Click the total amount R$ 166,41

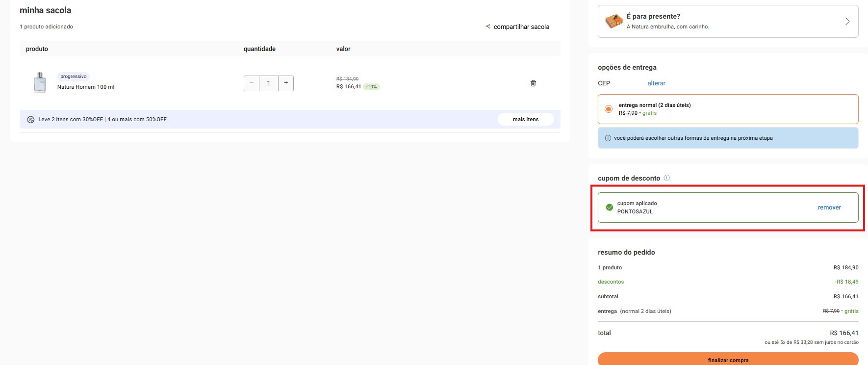pos(844,333)
